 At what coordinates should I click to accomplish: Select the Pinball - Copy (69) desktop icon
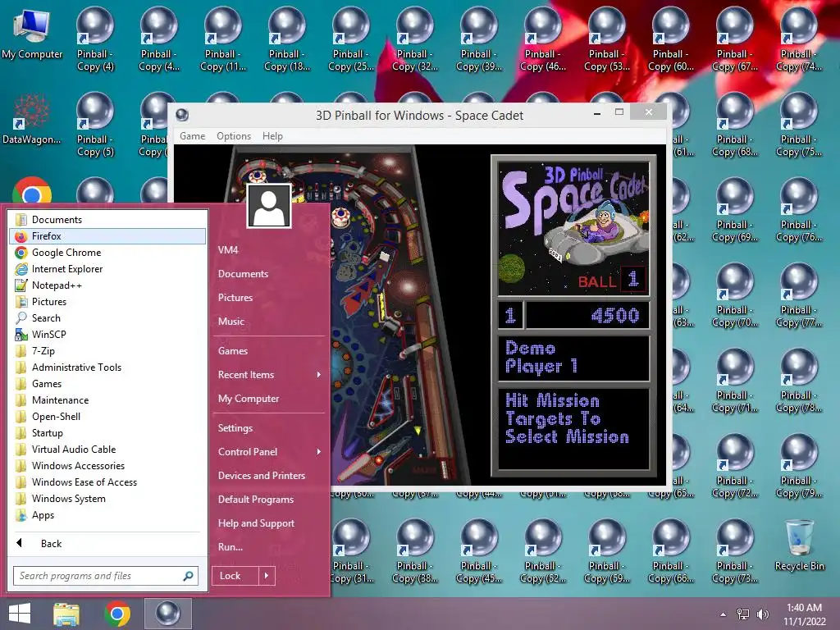tap(734, 209)
